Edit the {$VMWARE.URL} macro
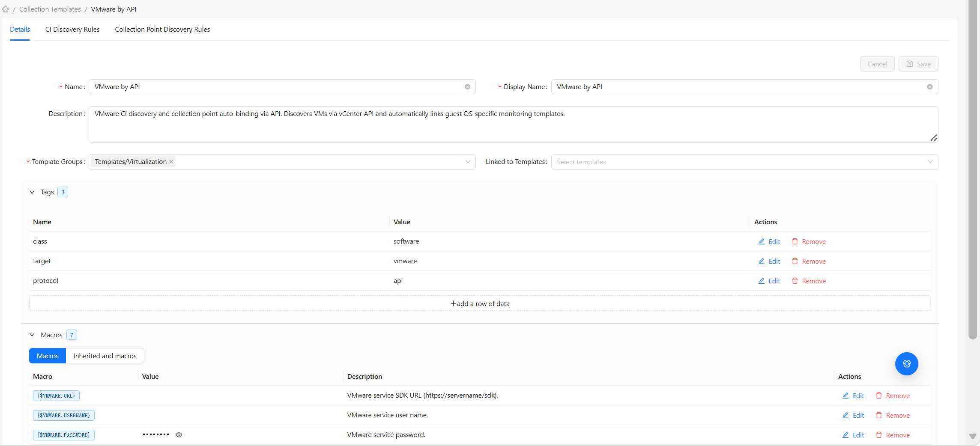This screenshot has width=980, height=446. [x=853, y=396]
